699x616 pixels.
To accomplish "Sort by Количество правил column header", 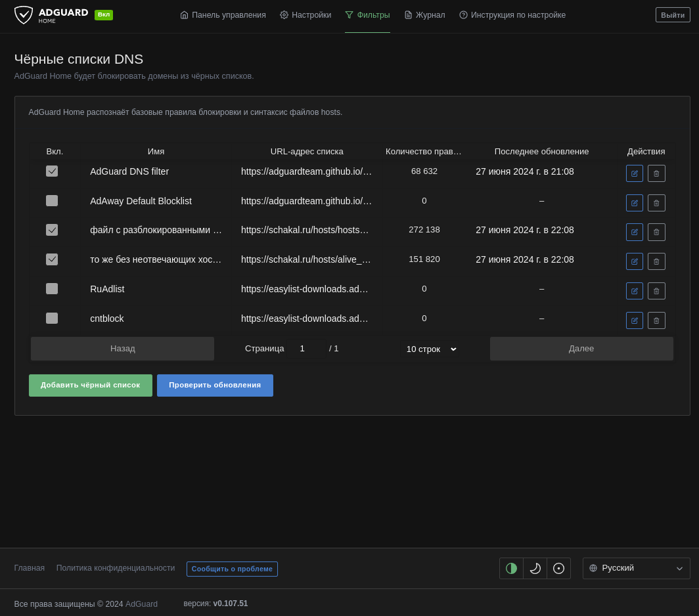I will pos(424,152).
